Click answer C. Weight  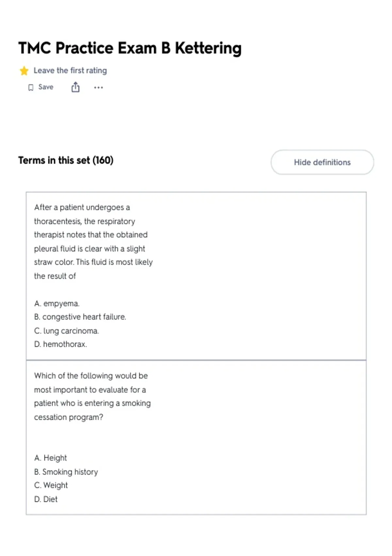pos(51,485)
